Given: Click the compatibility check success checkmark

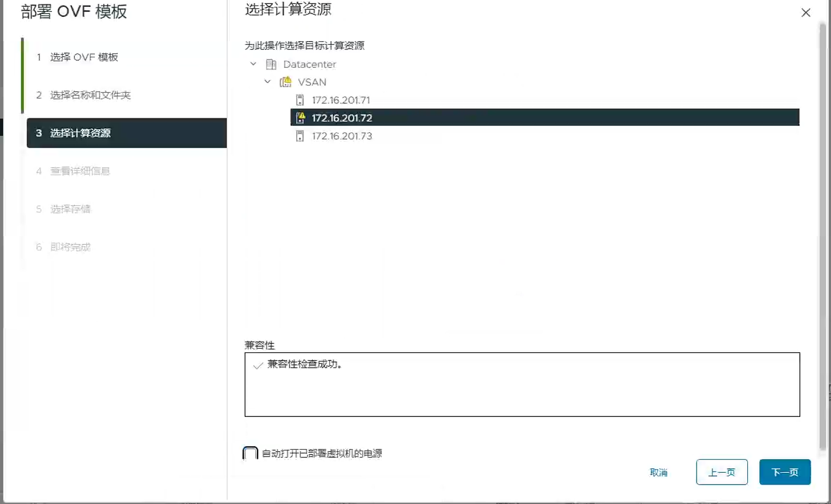Looking at the screenshot, I should point(258,365).
